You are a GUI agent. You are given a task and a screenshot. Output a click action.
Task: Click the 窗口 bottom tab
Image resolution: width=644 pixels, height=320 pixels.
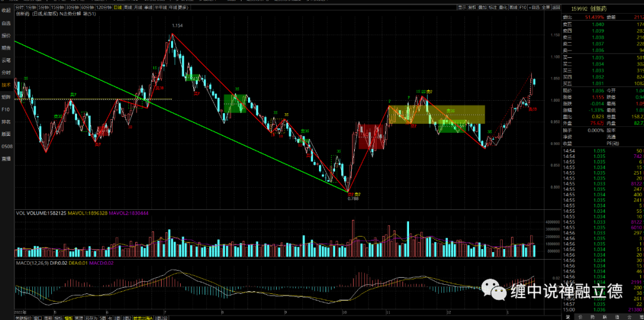click(x=38, y=318)
